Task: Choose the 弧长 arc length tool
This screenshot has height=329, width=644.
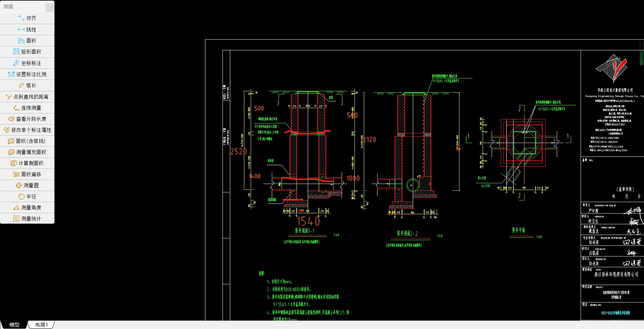Action: [27, 85]
